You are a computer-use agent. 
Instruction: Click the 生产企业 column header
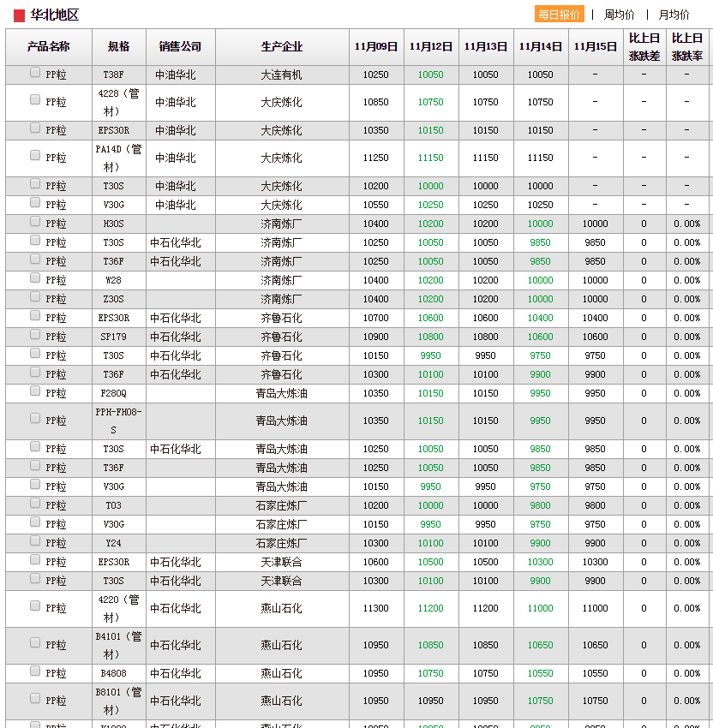click(282, 47)
